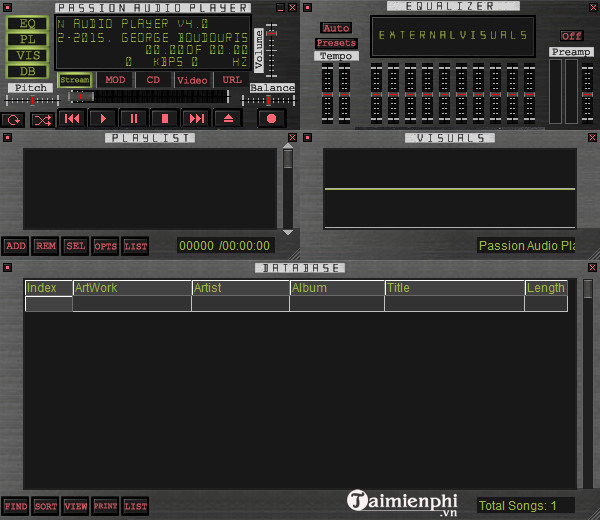This screenshot has height=520, width=600.
Task: Click the playlist time counter 00000 /00:00:00
Action: pyautogui.click(x=224, y=246)
